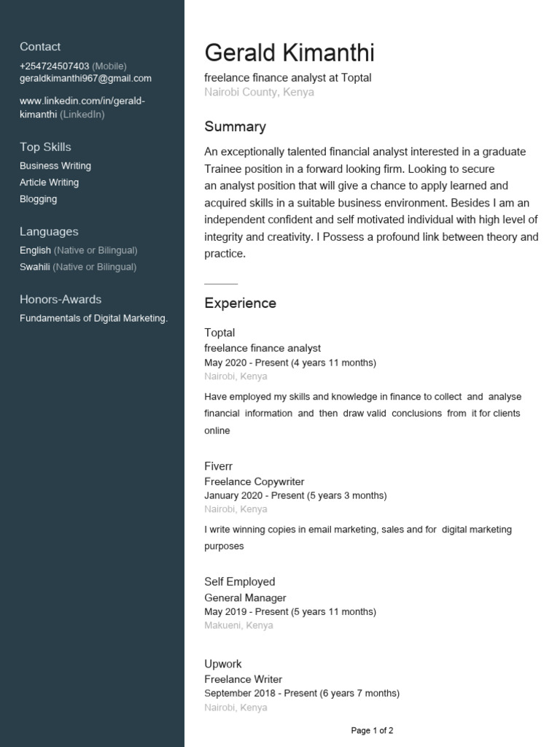Click the Self Employed entry title
560x747 pixels.
pos(239,581)
